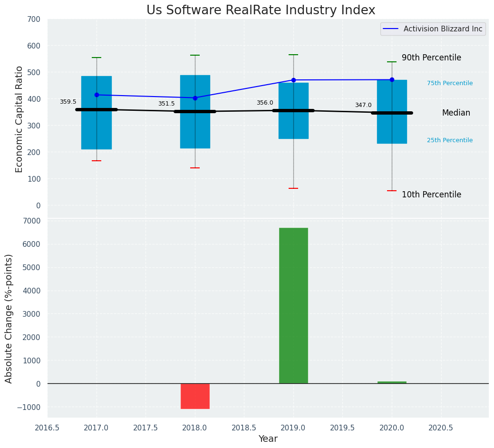This screenshot has height=448, width=494.
Task: Click the chart title Us Software RealRate Industry Index
Action: pyautogui.click(x=261, y=10)
